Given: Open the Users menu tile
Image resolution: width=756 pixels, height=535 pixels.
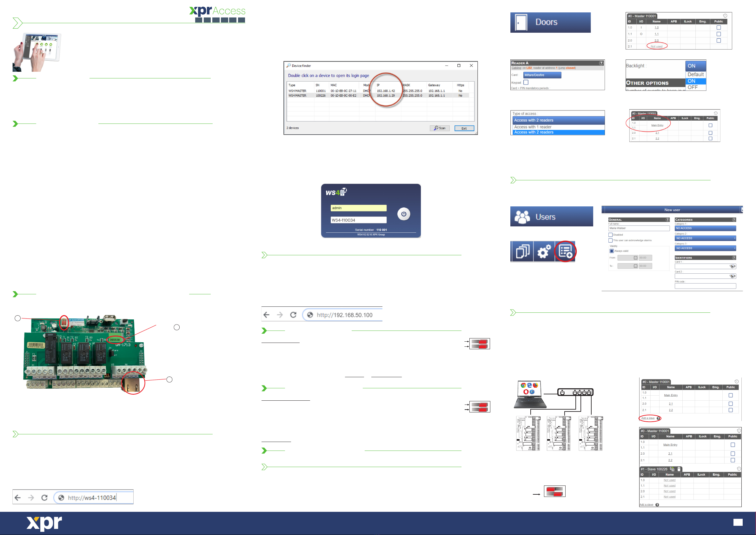Looking at the screenshot, I should 551,217.
